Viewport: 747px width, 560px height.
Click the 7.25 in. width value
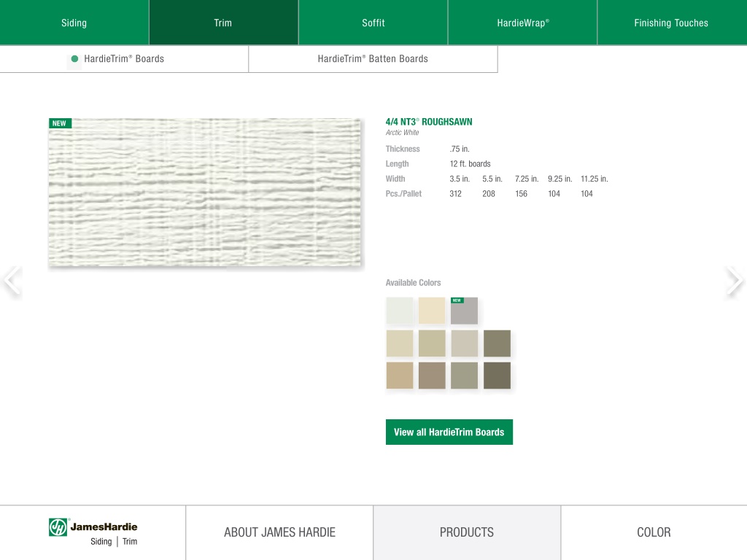click(x=527, y=179)
